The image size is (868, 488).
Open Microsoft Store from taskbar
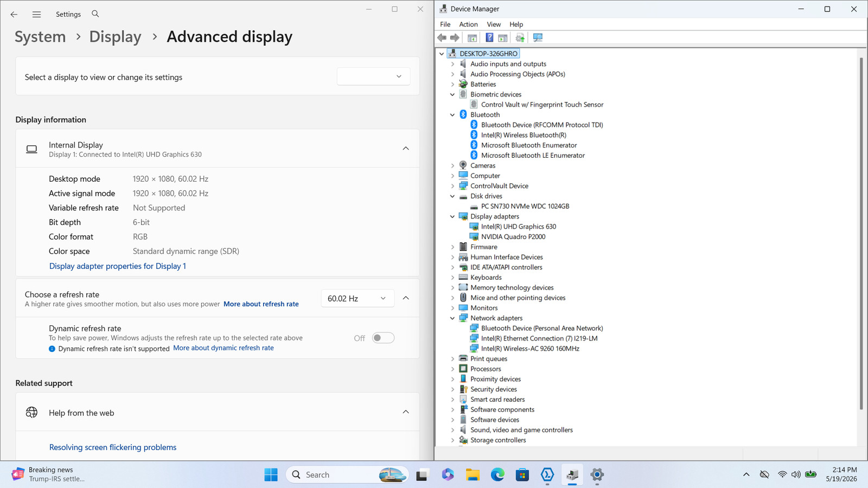[x=522, y=474]
